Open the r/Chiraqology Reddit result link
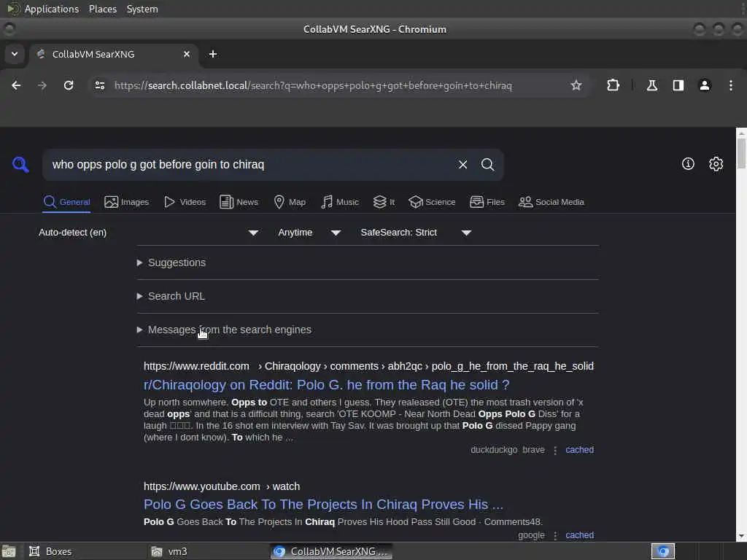The width and height of the screenshot is (747, 560). [x=326, y=385]
